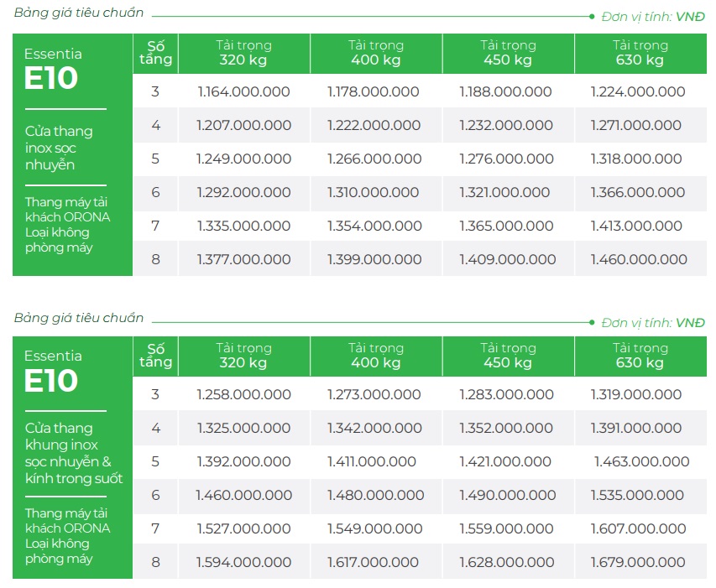Click the price 1.164.000.000 in the top table
The width and height of the screenshot is (716, 588).
pyautogui.click(x=243, y=92)
